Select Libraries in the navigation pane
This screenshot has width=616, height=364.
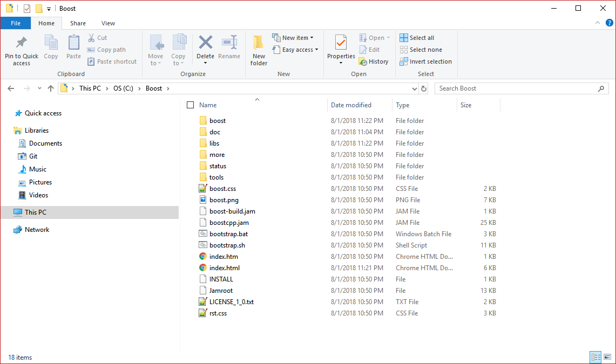(x=37, y=131)
